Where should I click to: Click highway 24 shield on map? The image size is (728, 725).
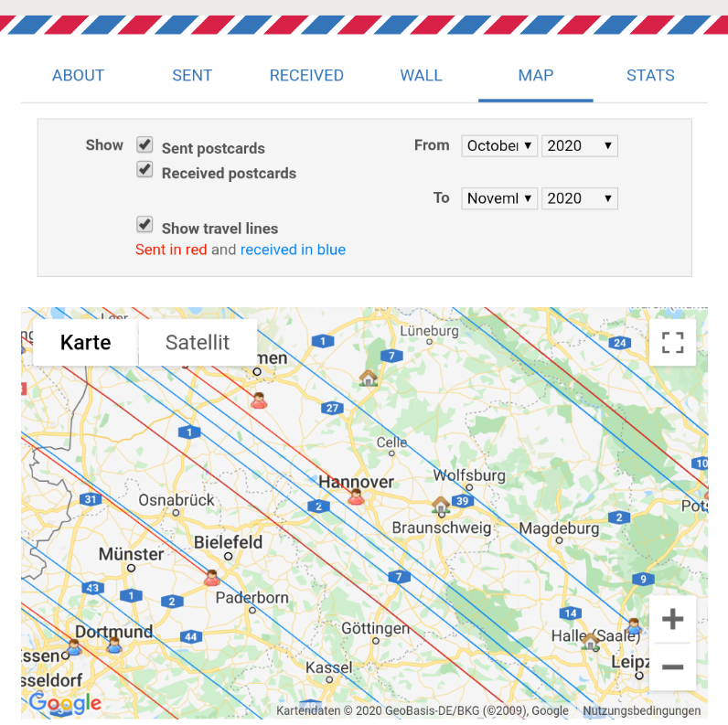click(x=620, y=343)
